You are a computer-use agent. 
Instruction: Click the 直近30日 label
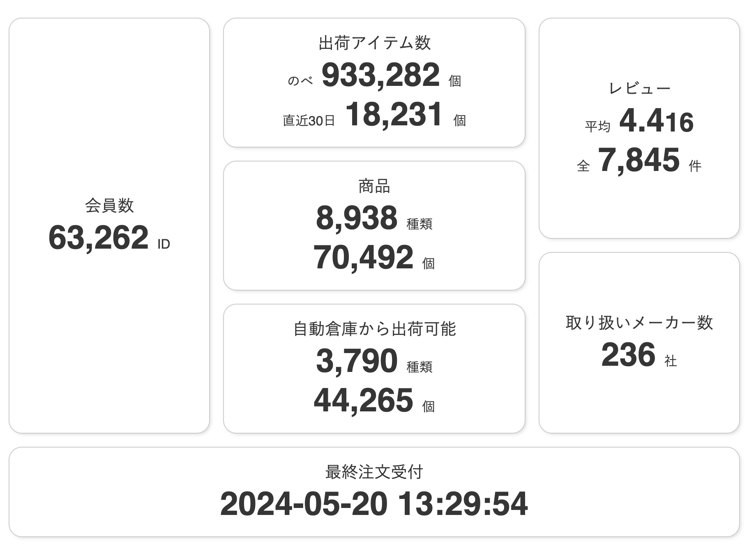309,121
